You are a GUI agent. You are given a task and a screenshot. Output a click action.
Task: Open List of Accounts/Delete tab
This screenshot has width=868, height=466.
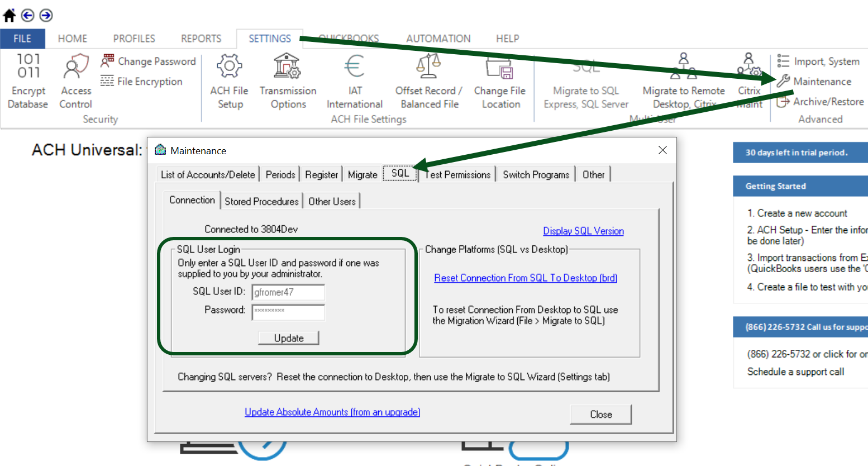click(x=208, y=174)
